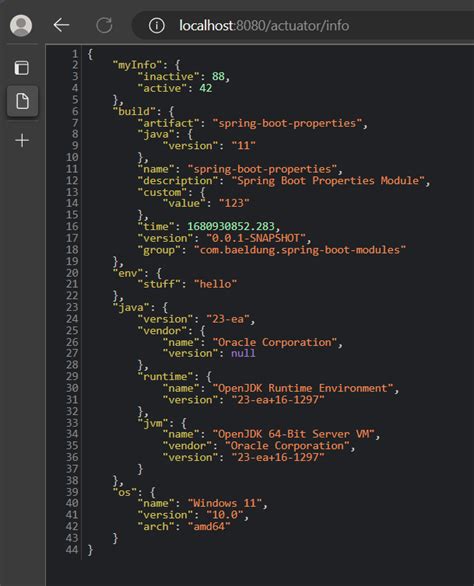Click the "0.0.1-SNAPSHOT" version string

click(x=256, y=238)
